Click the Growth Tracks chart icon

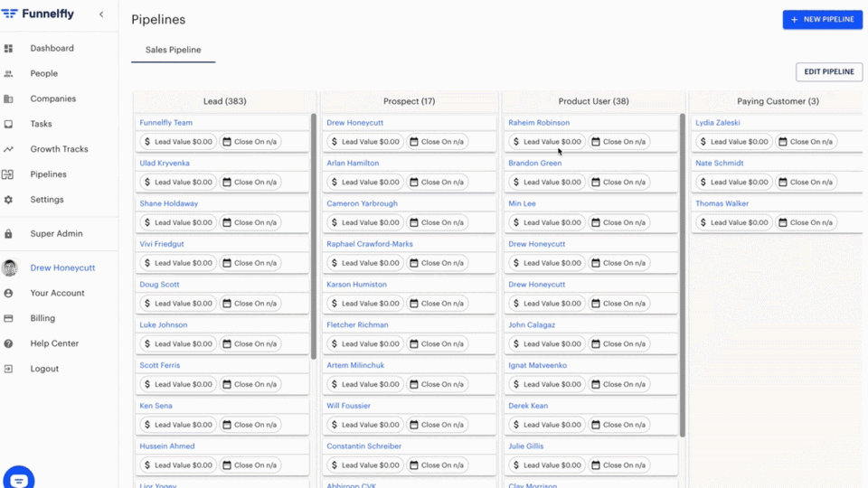point(8,149)
